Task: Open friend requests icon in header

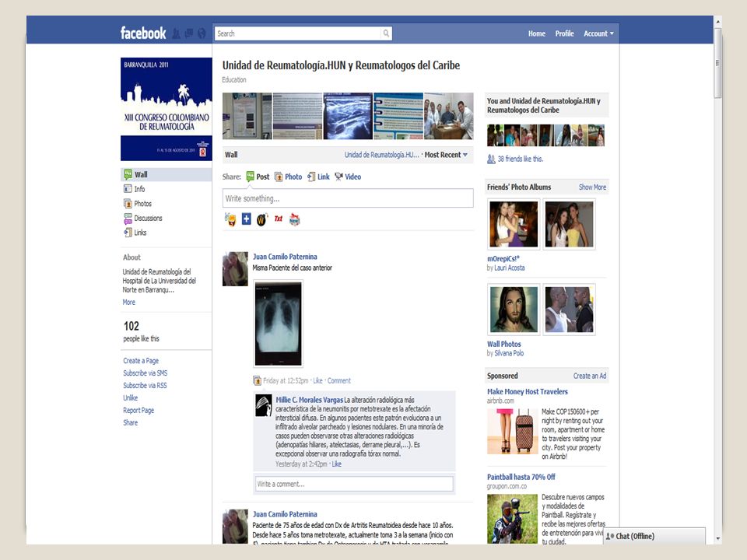Action: point(177,33)
